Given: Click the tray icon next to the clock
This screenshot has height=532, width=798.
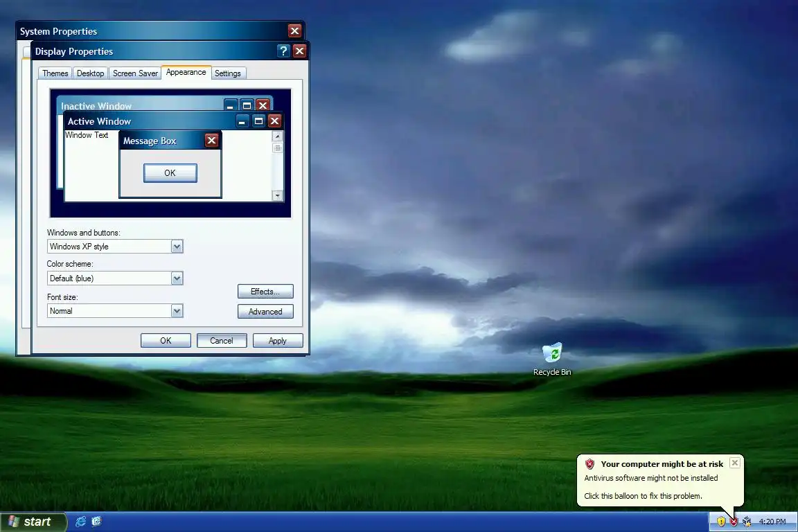Looking at the screenshot, I should point(747,522).
